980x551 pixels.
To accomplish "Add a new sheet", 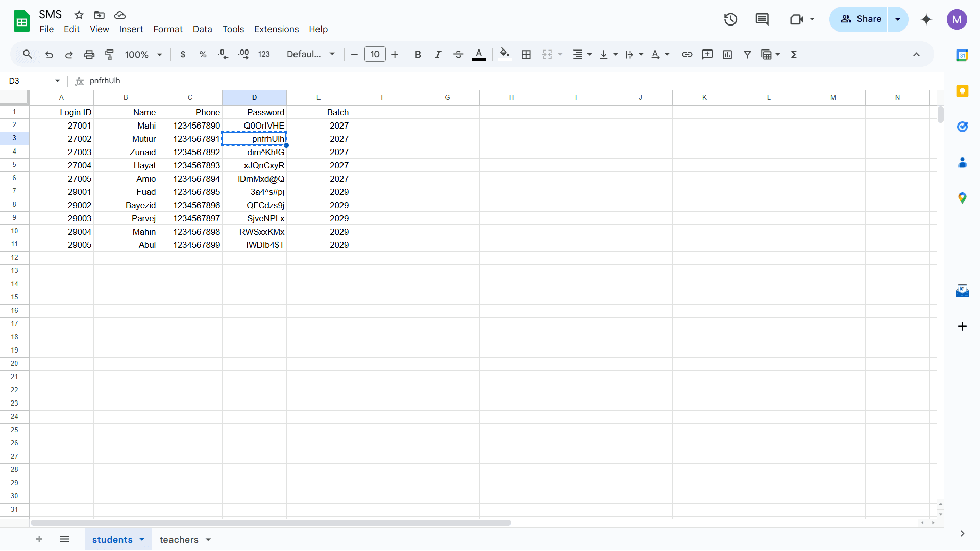I will (x=39, y=539).
